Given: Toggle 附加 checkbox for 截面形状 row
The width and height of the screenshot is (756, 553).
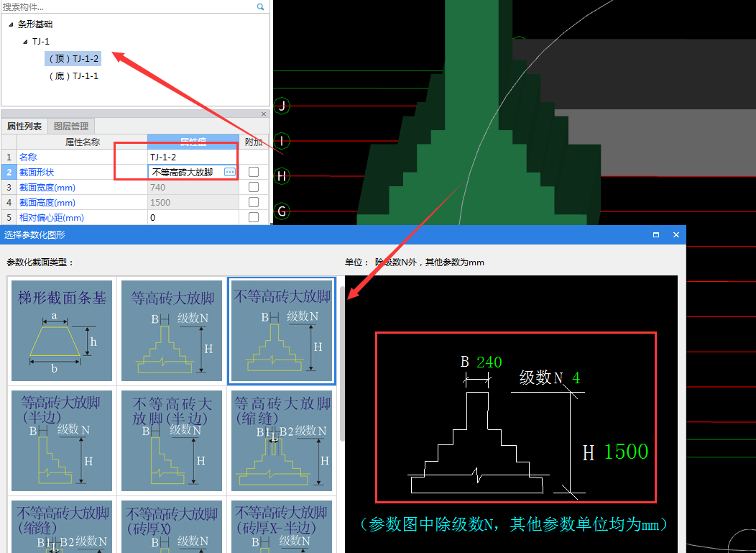Looking at the screenshot, I should click(254, 172).
